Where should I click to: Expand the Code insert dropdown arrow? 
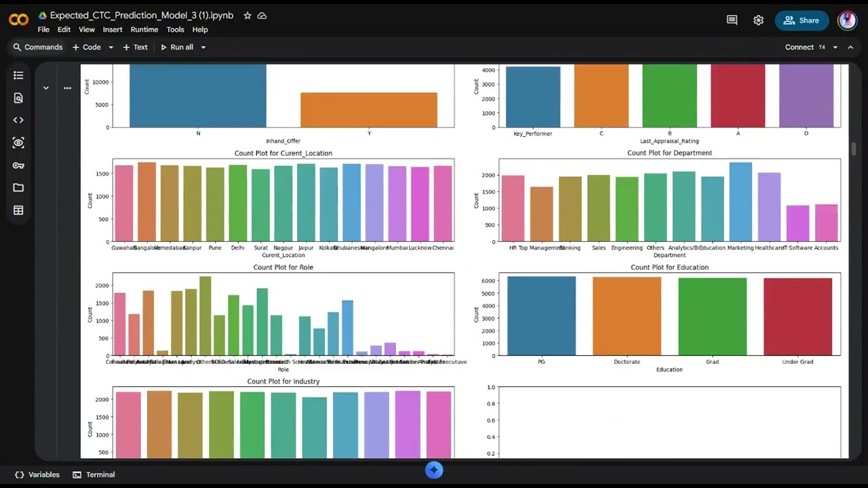tap(111, 47)
